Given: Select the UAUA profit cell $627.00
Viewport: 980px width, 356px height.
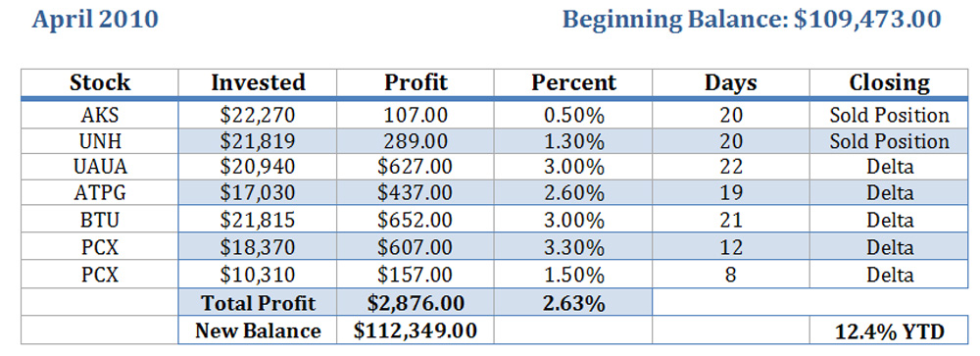Looking at the screenshot, I should click(416, 168).
